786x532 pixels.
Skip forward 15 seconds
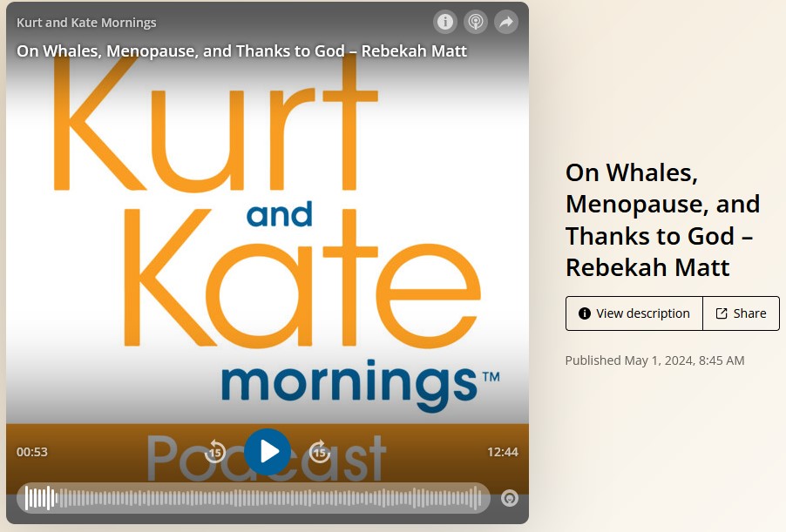click(x=320, y=451)
